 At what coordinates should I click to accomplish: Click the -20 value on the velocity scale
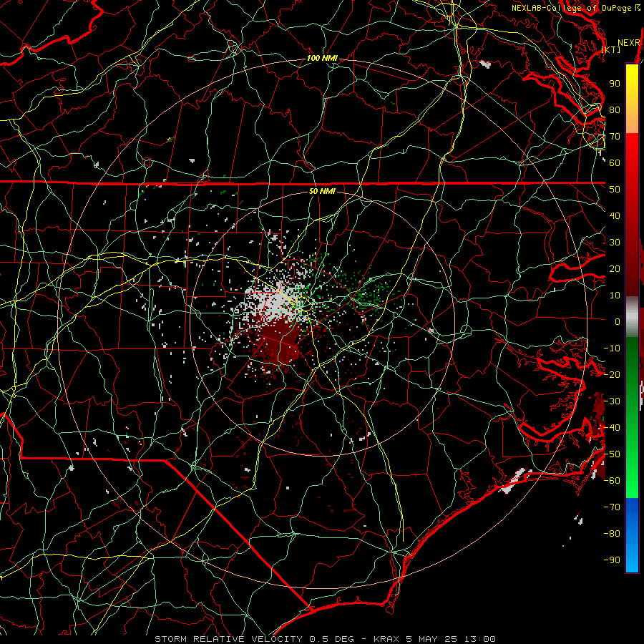pos(612,374)
